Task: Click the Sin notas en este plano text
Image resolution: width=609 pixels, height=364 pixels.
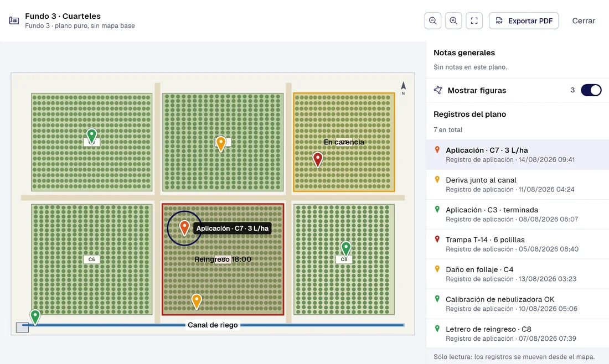Action: point(470,67)
